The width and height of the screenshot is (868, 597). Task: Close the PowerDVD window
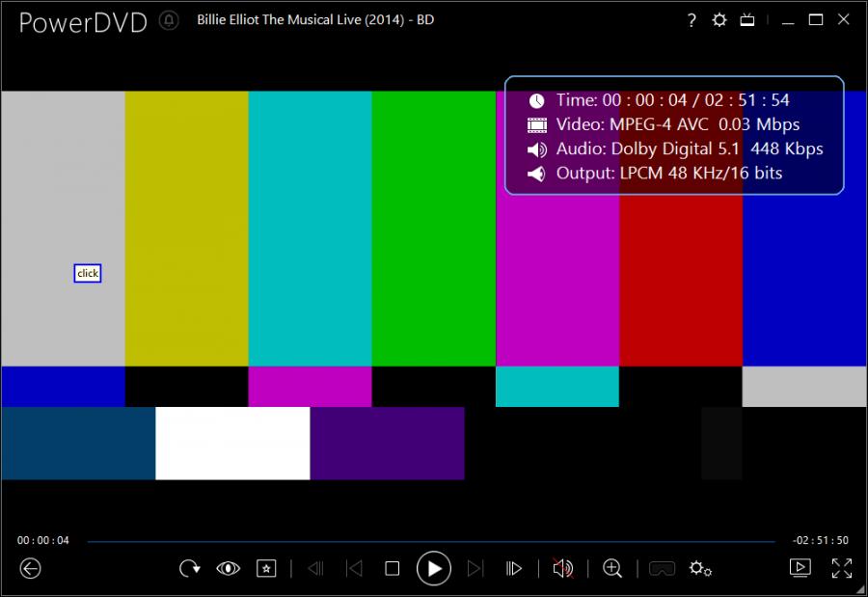pyautogui.click(x=843, y=19)
